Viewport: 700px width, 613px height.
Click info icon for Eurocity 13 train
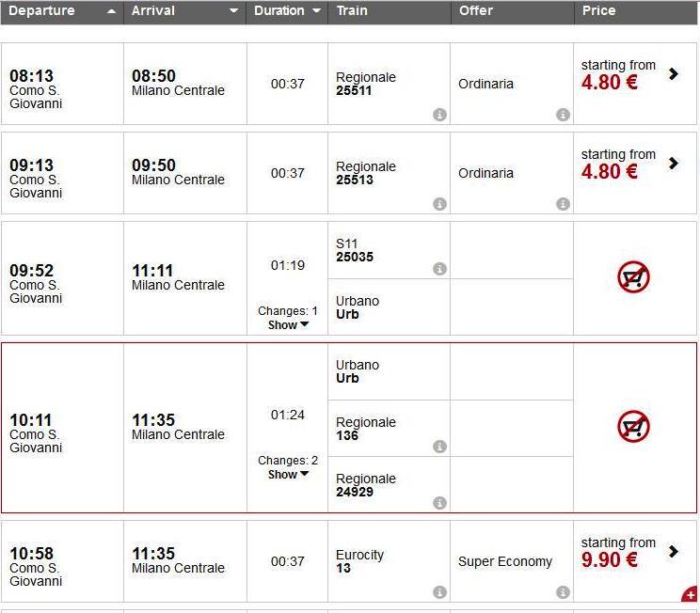pyautogui.click(x=439, y=592)
